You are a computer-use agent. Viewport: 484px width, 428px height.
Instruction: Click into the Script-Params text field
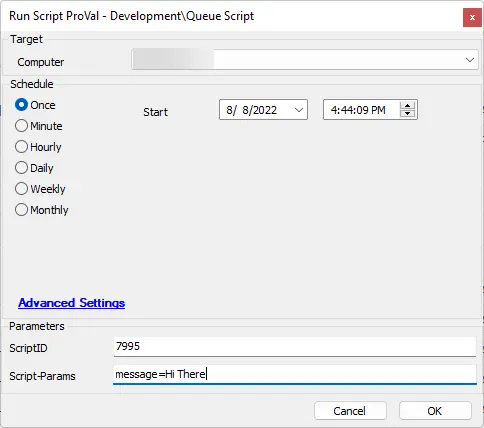[295, 374]
